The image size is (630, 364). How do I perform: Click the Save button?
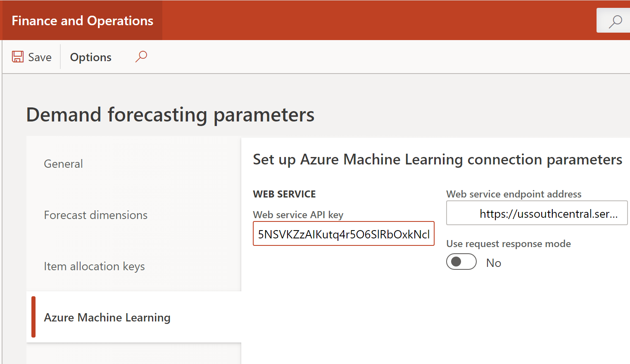coord(32,57)
